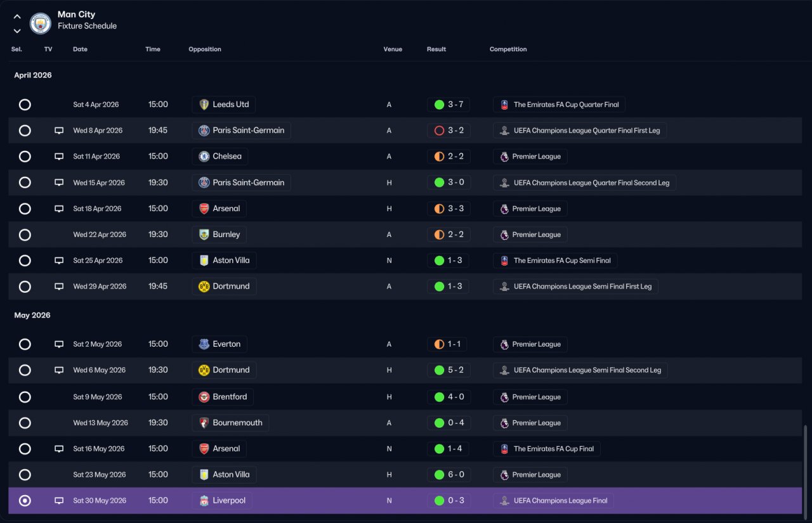Click the Bournemouth club crest
This screenshot has width=812, height=523.
pyautogui.click(x=204, y=423)
